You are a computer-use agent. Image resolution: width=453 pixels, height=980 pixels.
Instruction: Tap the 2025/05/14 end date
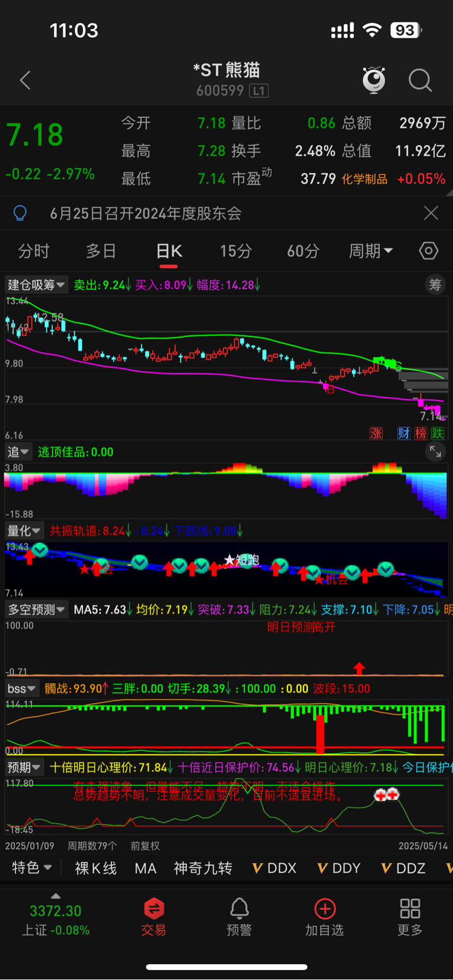(x=423, y=846)
